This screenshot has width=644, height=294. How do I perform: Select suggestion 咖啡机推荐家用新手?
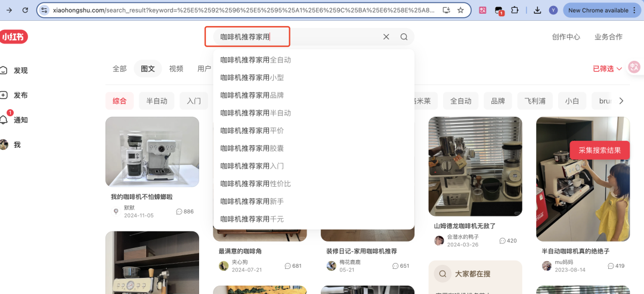(314, 202)
